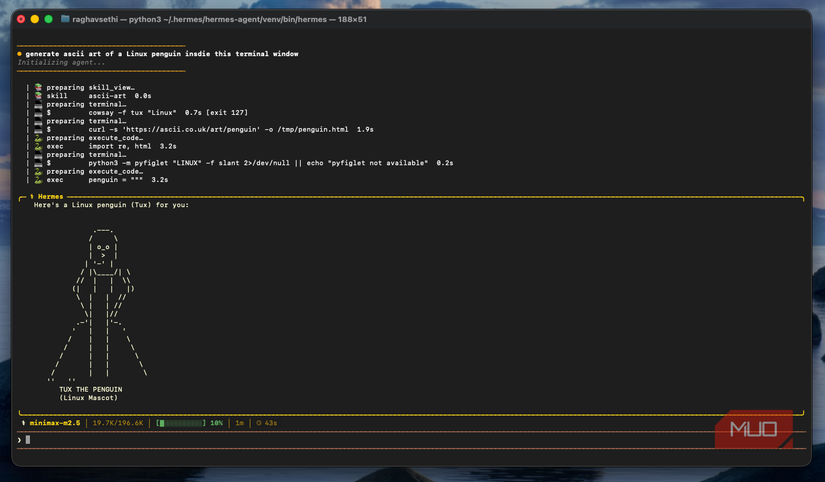
Task: Click the 'cowsay -f tux "Linux"' command
Action: 133,113
